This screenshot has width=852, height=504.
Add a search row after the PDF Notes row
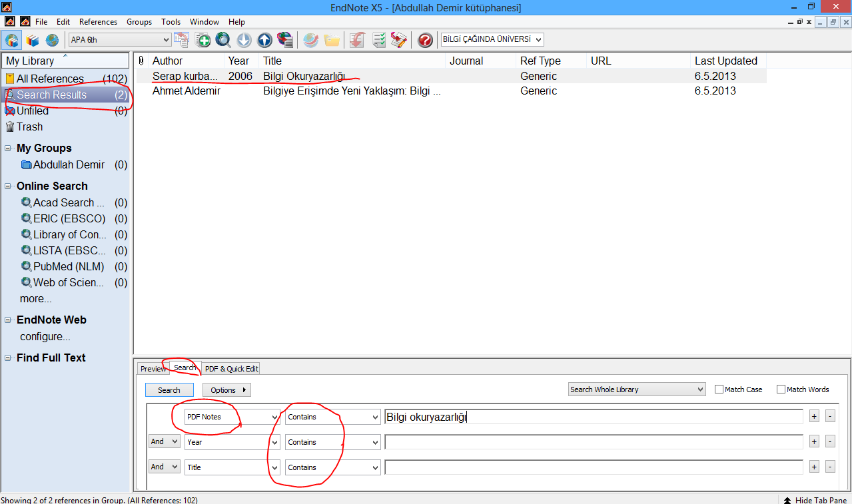pos(814,417)
